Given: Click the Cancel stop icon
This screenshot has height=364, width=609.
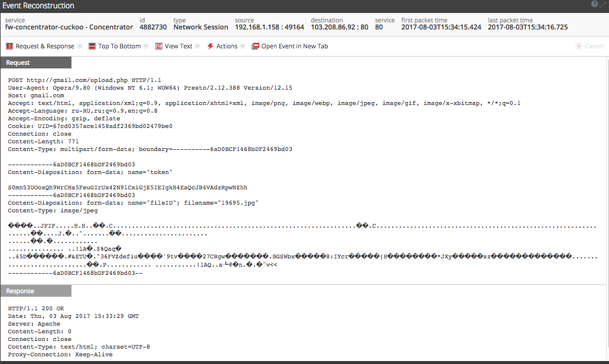Looking at the screenshot, I should 579,46.
